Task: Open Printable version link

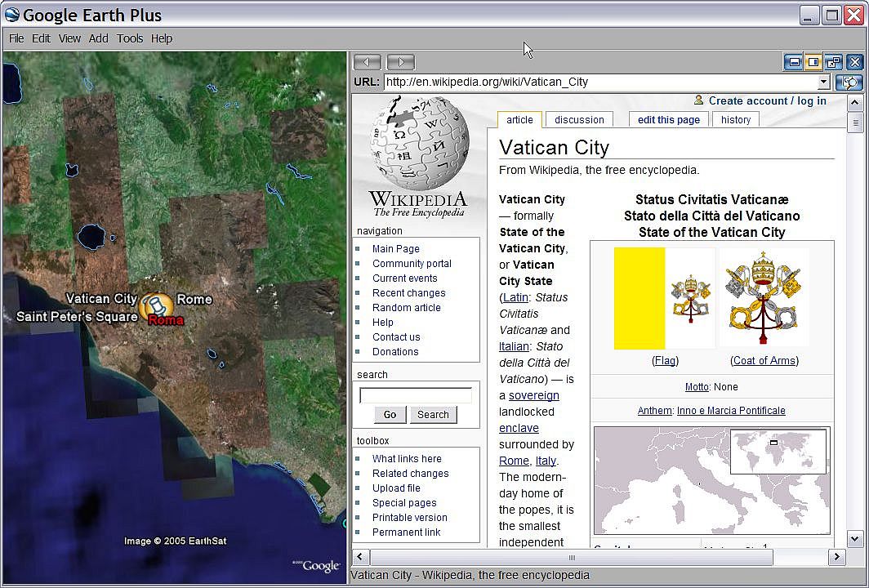Action: [x=409, y=518]
